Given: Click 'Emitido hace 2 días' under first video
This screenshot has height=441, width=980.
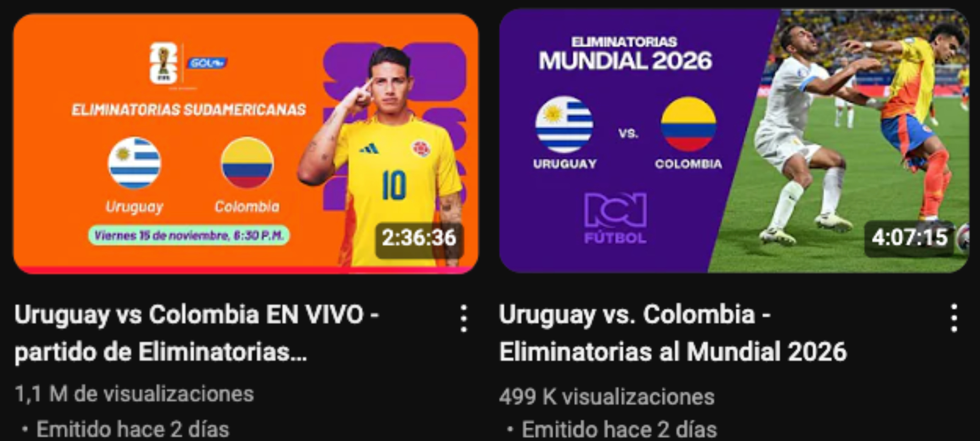Looking at the screenshot, I should point(133,429).
